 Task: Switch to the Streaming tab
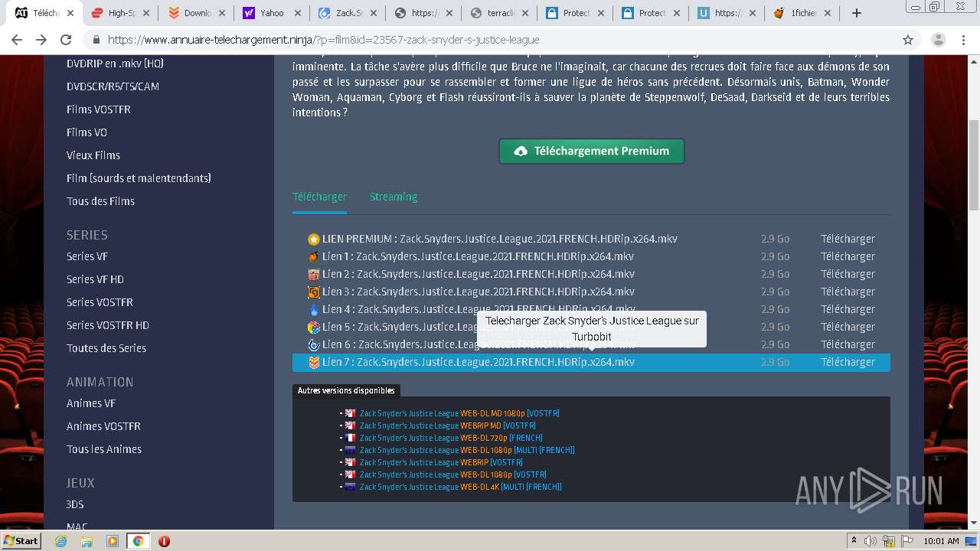tap(394, 197)
